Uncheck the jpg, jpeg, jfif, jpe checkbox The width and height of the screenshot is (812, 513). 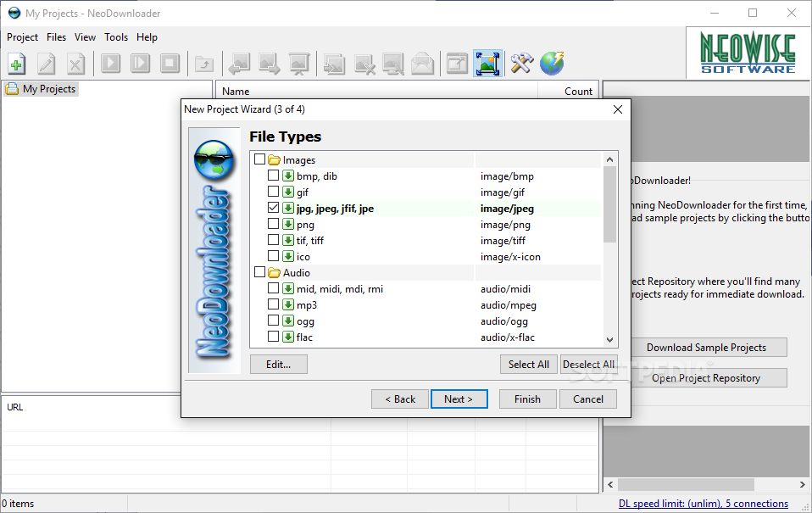pyautogui.click(x=274, y=207)
